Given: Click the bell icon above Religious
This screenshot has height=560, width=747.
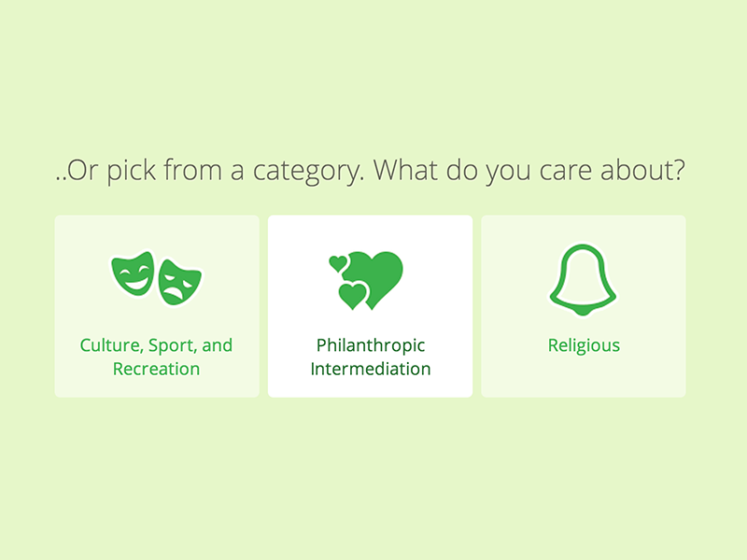Looking at the screenshot, I should click(583, 277).
